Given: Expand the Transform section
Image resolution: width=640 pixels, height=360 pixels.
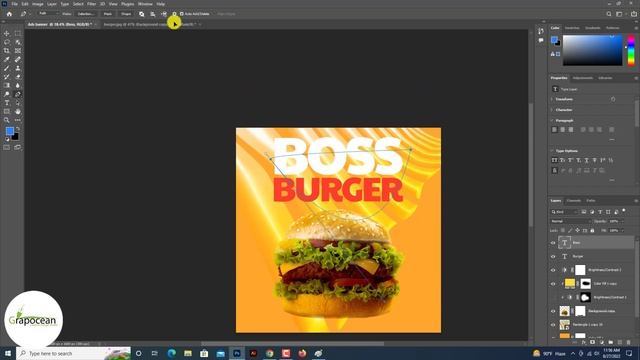Looking at the screenshot, I should (x=552, y=99).
